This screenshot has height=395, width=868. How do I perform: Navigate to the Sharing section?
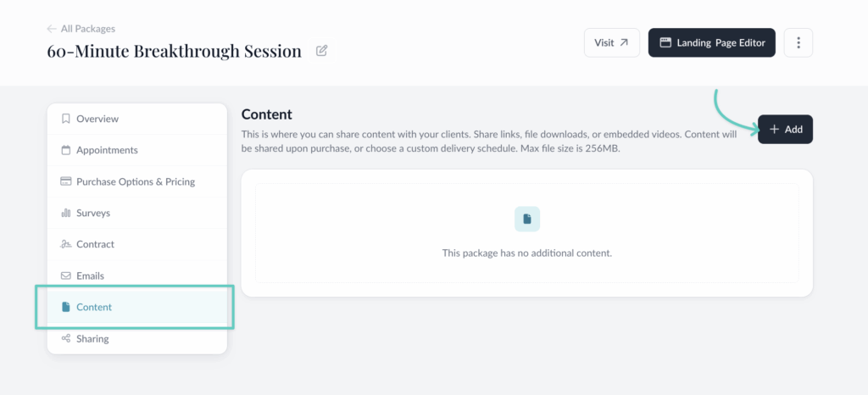pyautogui.click(x=92, y=338)
